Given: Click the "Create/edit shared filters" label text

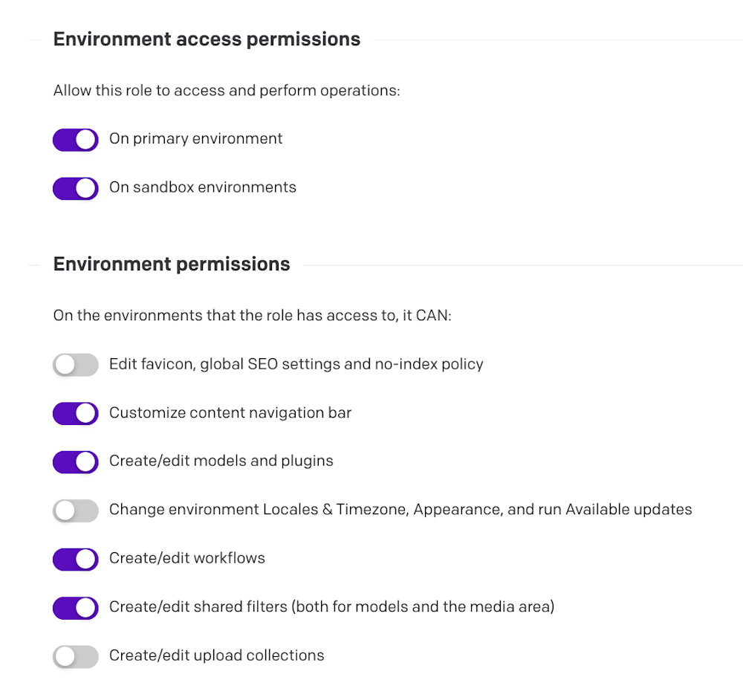Looking at the screenshot, I should [331, 607].
